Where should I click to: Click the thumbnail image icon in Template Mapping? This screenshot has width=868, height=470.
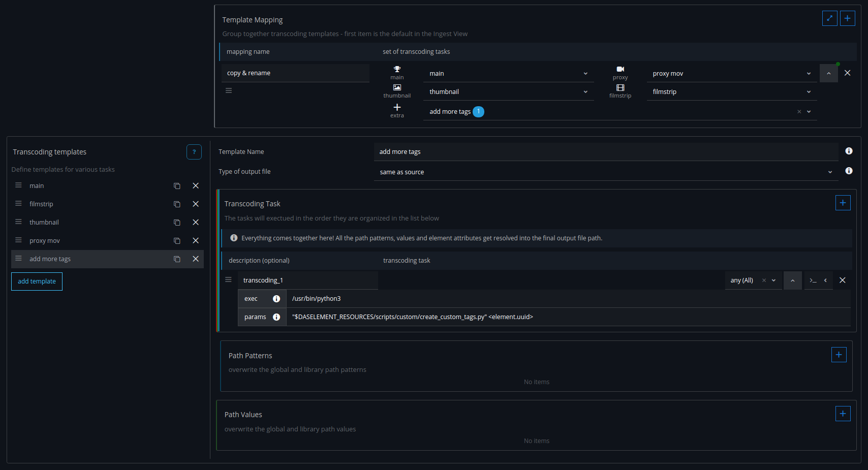click(397, 87)
